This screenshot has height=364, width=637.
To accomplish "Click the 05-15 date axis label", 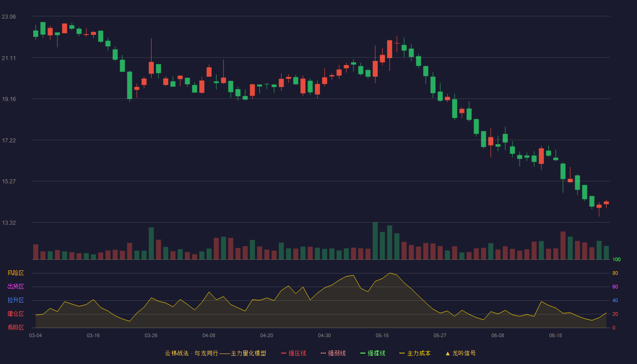I will tap(382, 335).
